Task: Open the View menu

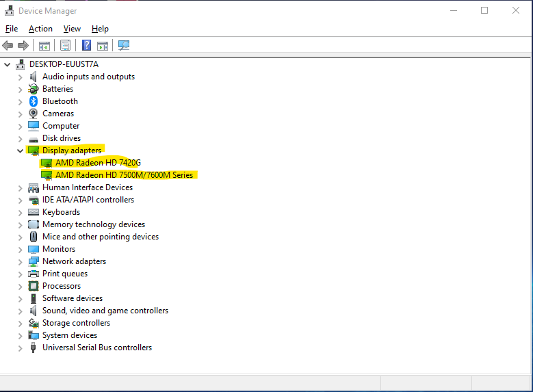Action: (72, 29)
